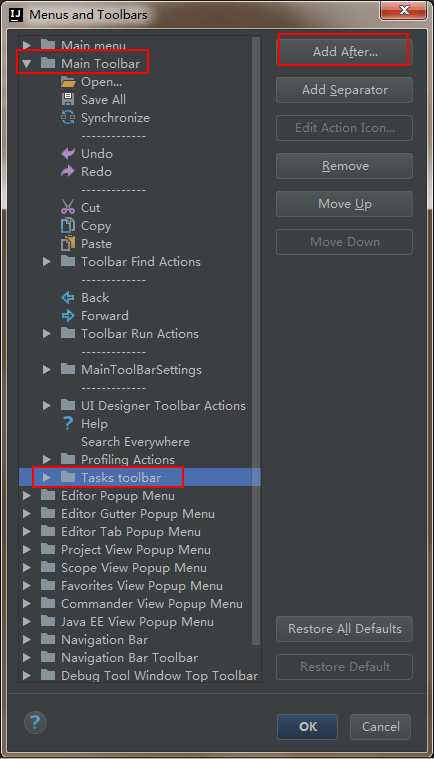
Task: Click the Copy documents icon
Action: 68,226
